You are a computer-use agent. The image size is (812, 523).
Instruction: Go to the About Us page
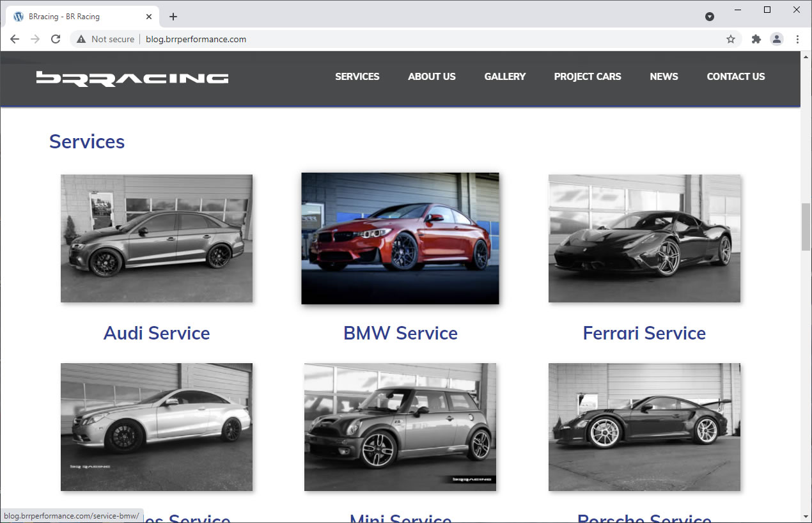pos(432,77)
